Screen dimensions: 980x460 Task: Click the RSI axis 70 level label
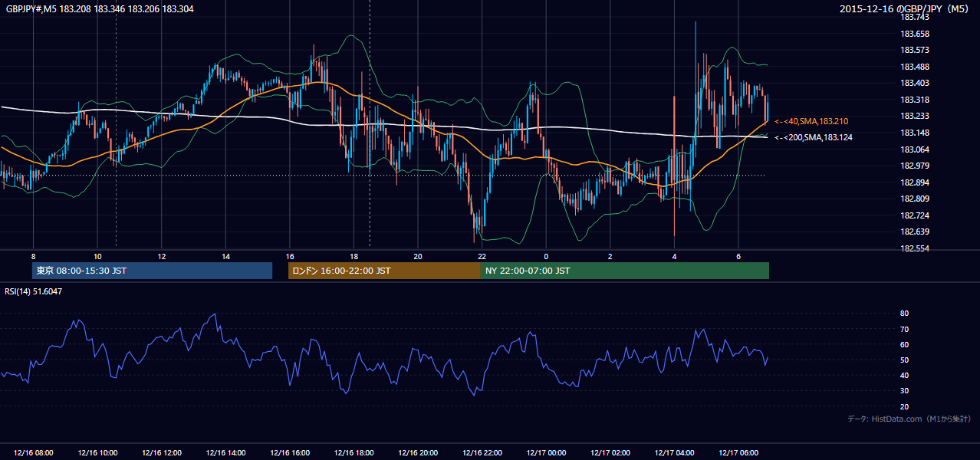point(904,329)
